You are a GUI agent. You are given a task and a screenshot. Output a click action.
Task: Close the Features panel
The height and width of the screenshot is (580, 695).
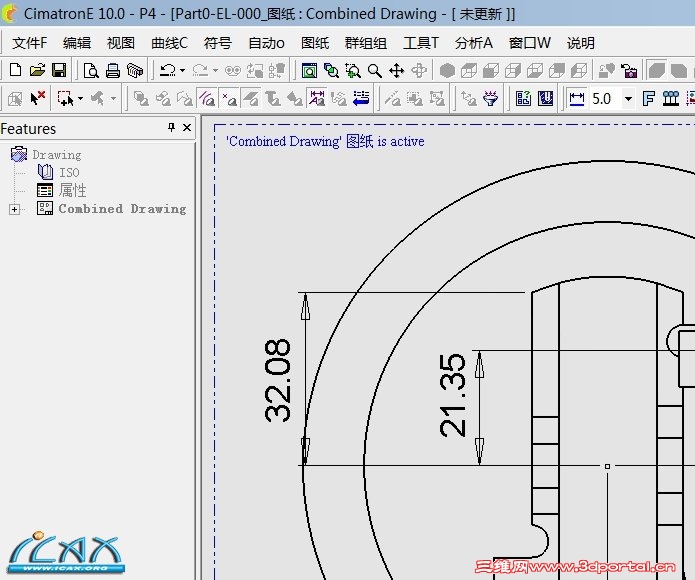point(187,128)
